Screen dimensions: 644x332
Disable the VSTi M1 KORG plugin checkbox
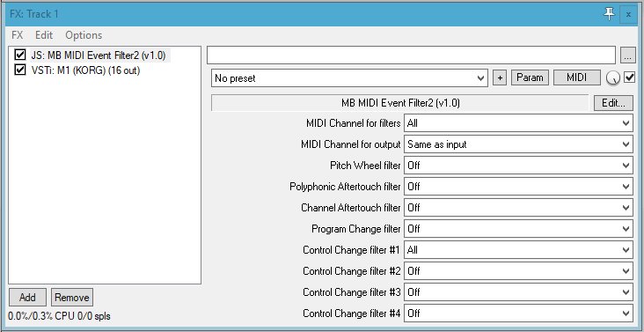tap(19, 70)
